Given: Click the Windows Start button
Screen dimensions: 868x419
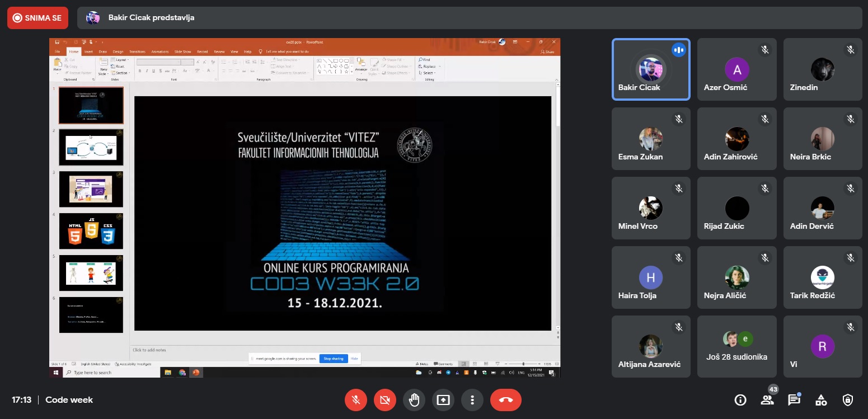Looking at the screenshot, I should point(56,372).
